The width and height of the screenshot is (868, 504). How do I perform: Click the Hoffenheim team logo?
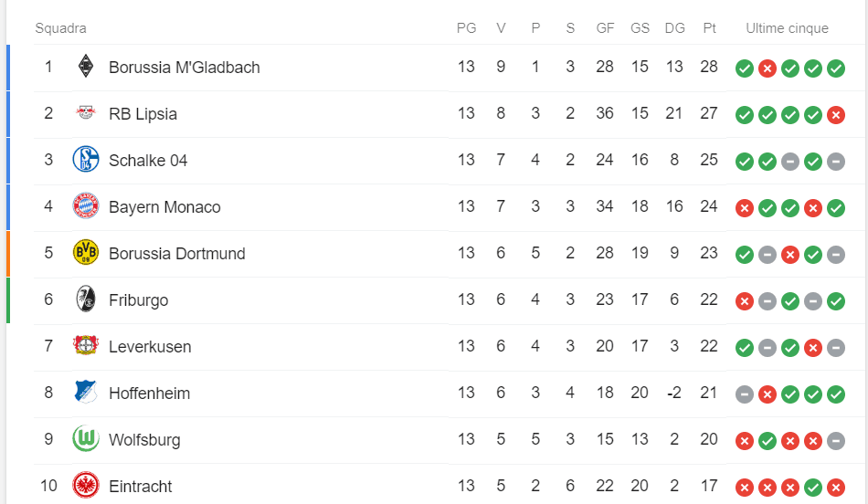pos(86,392)
